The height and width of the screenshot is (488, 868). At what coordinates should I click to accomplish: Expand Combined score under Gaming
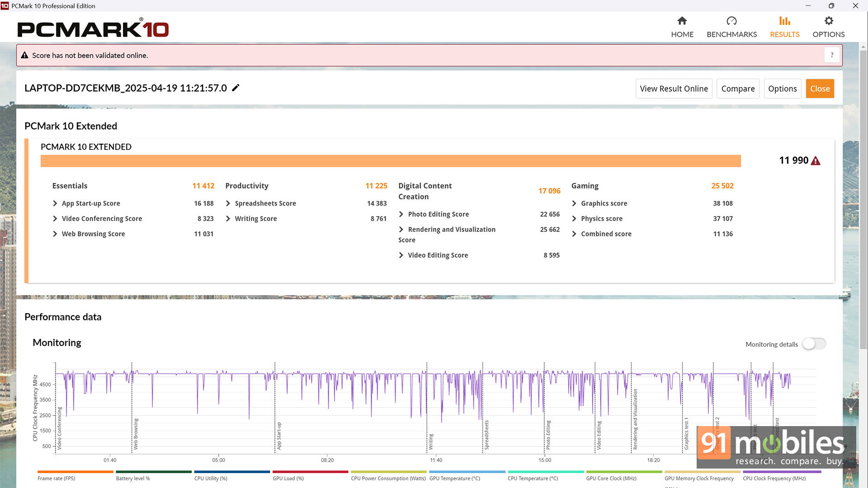click(x=575, y=234)
